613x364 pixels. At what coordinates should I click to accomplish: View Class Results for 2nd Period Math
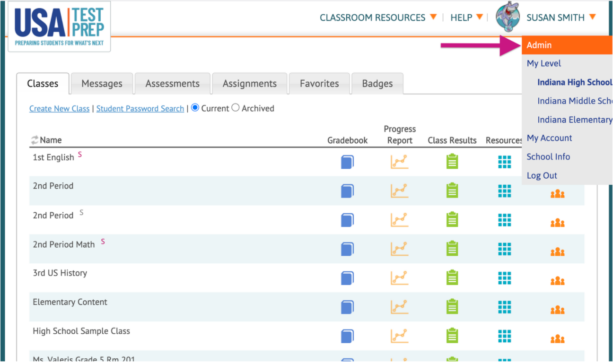[x=452, y=249]
